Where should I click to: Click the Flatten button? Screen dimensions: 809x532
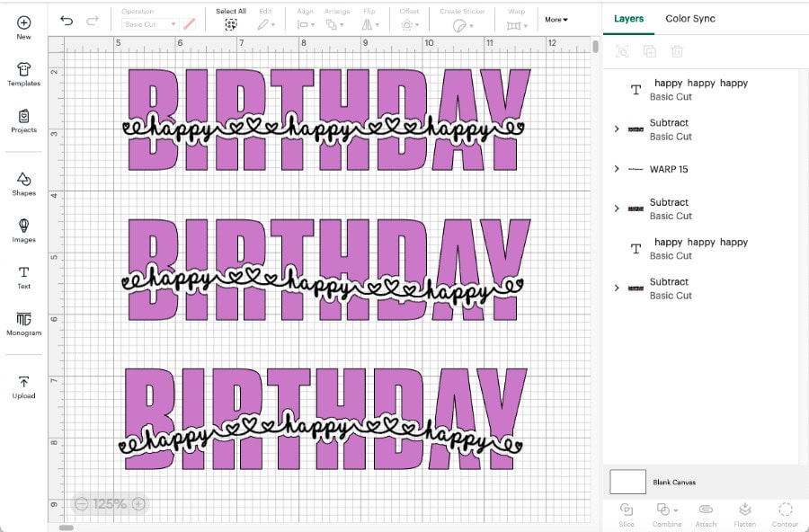pos(744,514)
